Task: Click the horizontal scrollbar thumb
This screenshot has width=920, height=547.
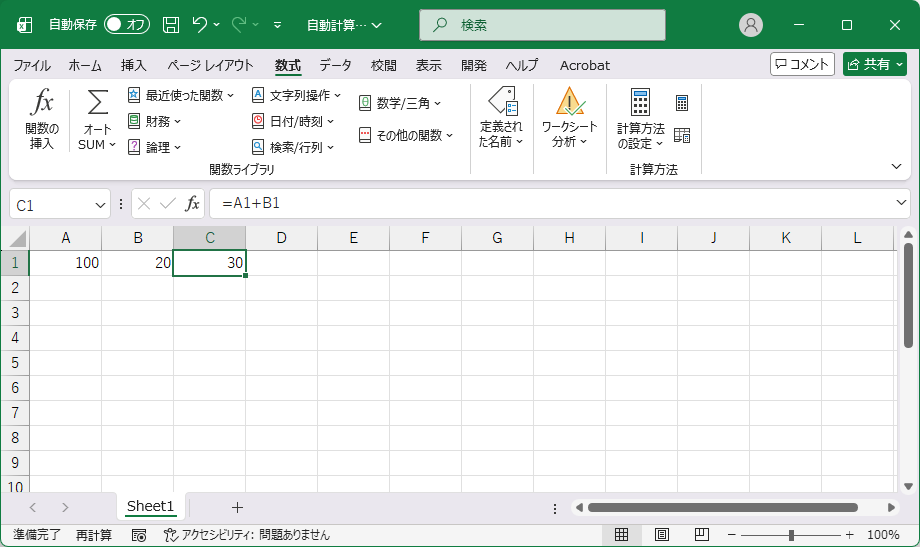Action: coord(723,507)
